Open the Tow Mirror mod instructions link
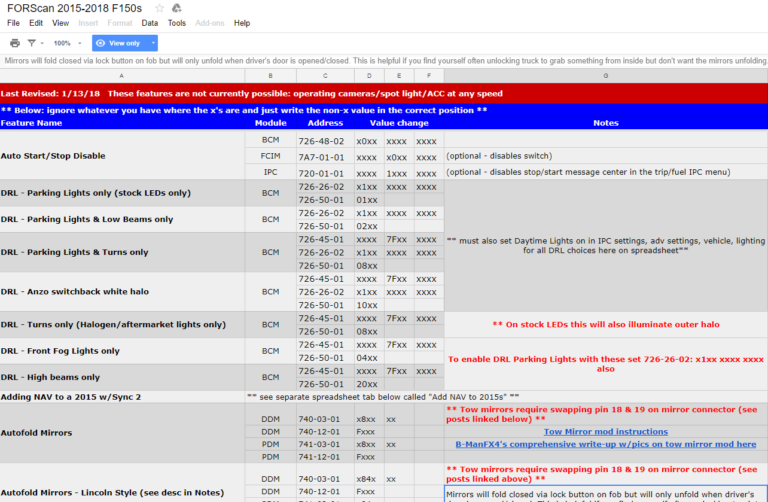The image size is (768, 502). tap(605, 431)
